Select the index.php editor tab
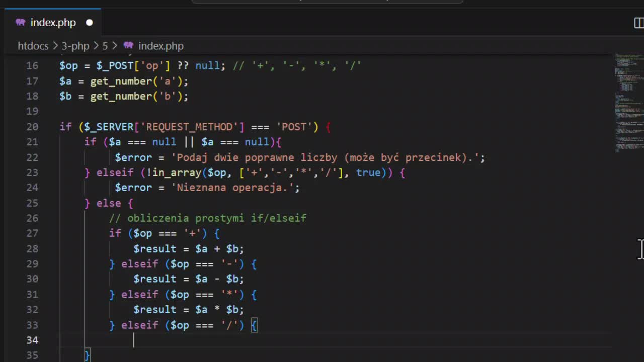Image resolution: width=644 pixels, height=362 pixels. 53,22
